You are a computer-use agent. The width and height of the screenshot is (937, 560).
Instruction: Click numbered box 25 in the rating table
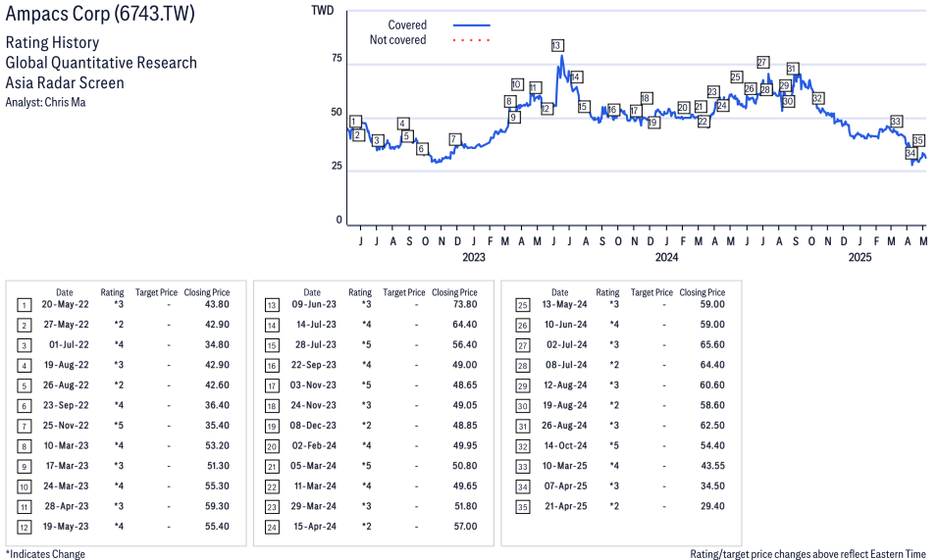tap(522, 306)
